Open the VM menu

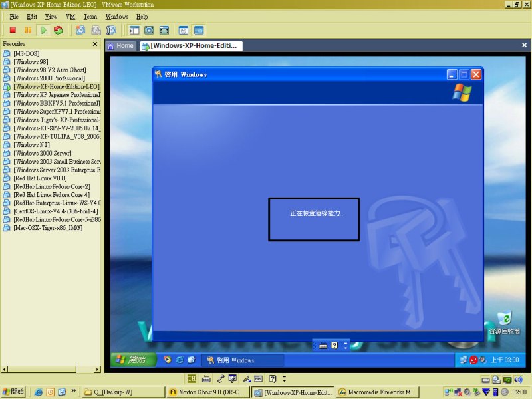pos(70,17)
